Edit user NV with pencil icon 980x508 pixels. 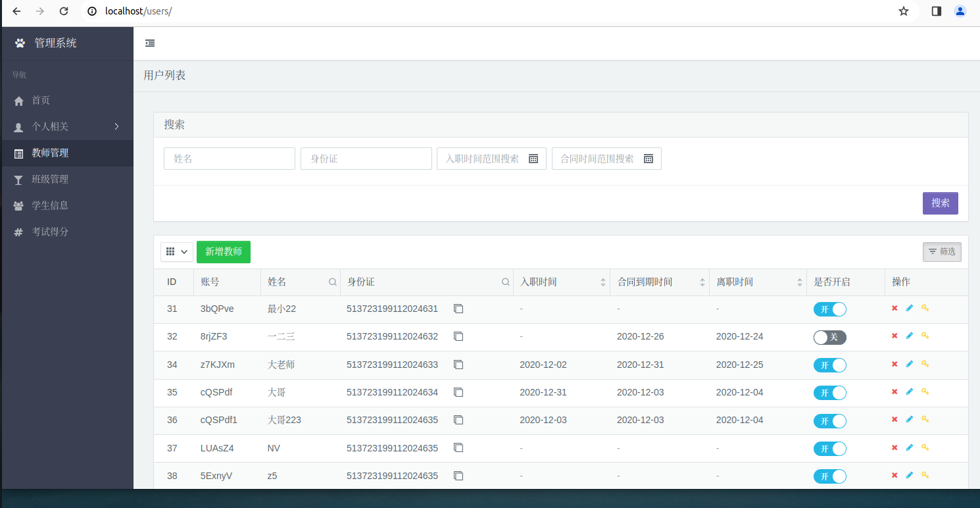click(x=910, y=447)
